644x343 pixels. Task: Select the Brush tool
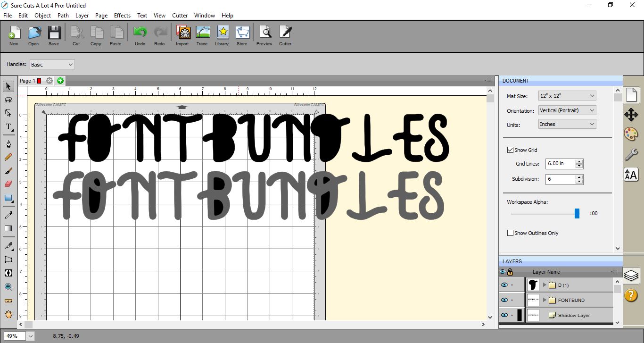[8, 171]
